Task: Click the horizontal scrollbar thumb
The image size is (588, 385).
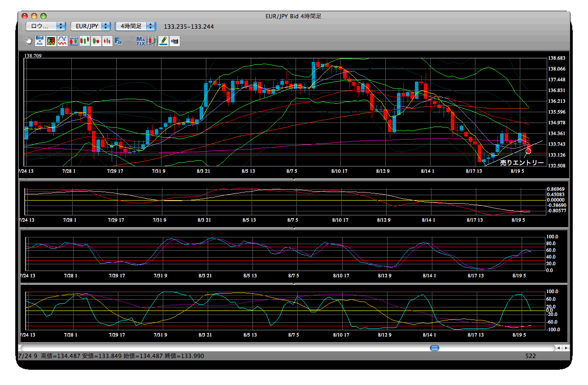Action: [x=435, y=348]
